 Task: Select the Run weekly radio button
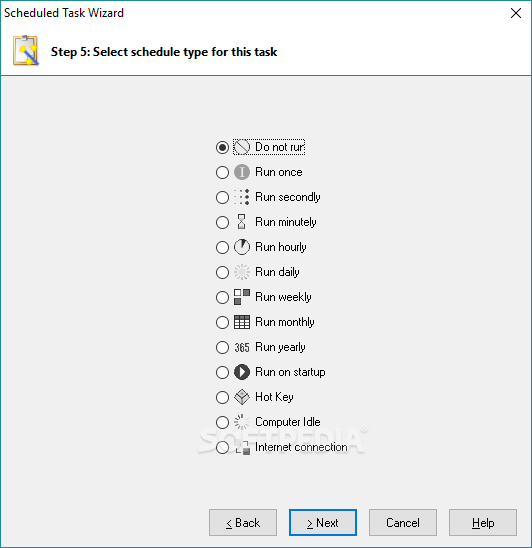pyautogui.click(x=222, y=297)
